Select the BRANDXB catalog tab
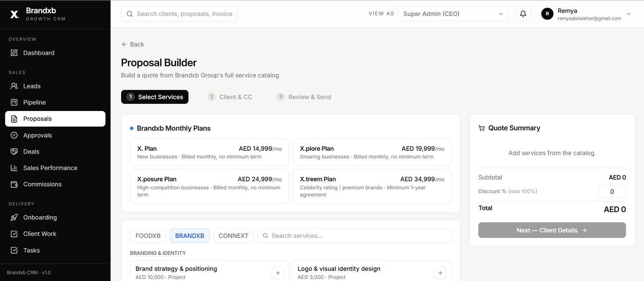This screenshot has height=281, width=644. coord(190,236)
